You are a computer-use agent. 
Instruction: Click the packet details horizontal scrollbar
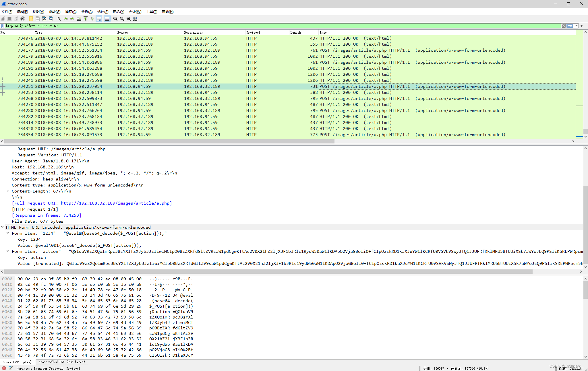268,271
